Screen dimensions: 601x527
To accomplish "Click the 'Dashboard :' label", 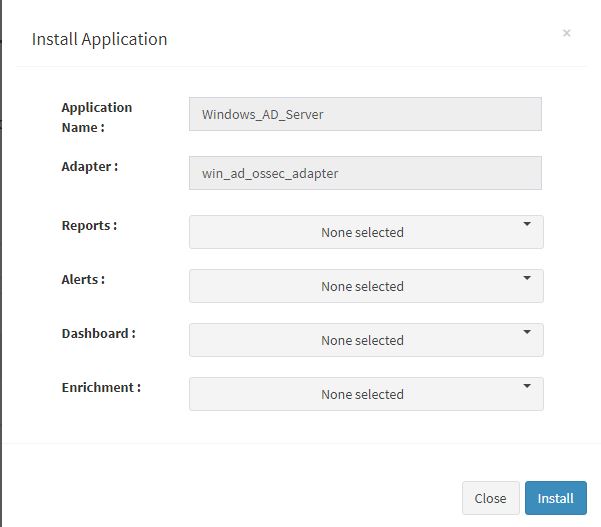I will (x=99, y=333).
